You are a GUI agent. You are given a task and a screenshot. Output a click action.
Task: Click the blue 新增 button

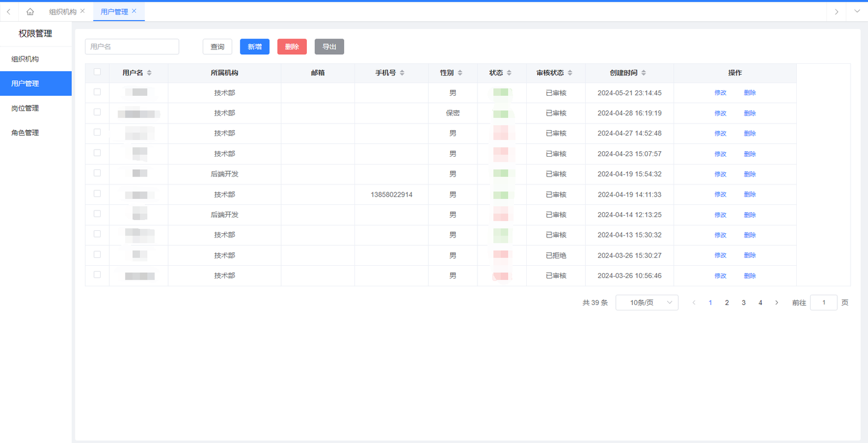[254, 46]
